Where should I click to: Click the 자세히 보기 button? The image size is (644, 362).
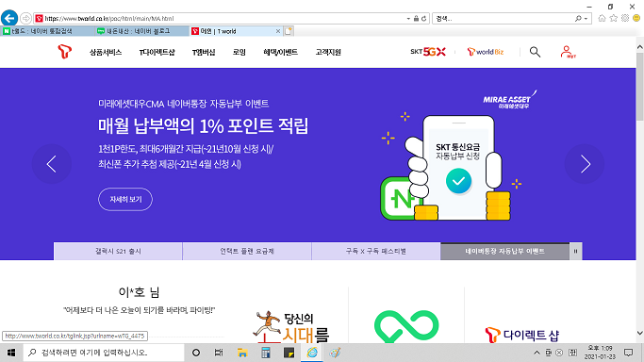[125, 200]
